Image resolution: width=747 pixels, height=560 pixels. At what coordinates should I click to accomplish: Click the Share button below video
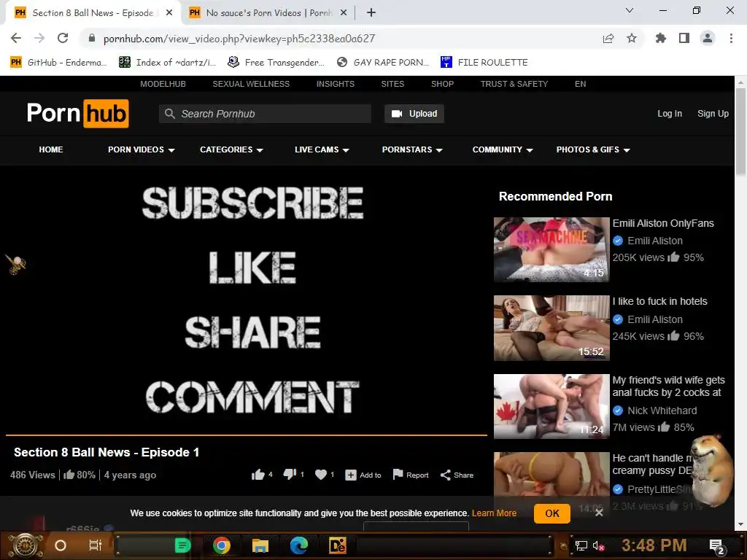coord(457,475)
